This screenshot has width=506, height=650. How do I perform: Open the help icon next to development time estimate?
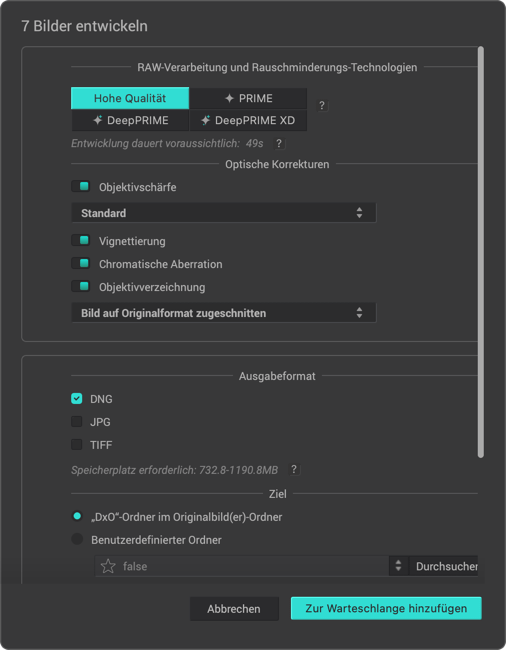pyautogui.click(x=279, y=143)
